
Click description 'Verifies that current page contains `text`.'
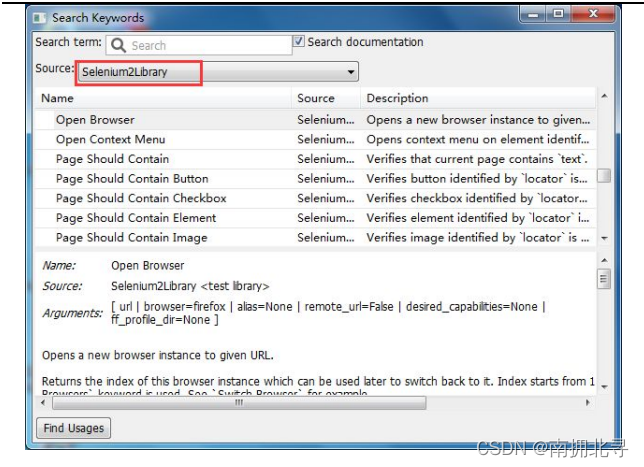click(x=477, y=159)
